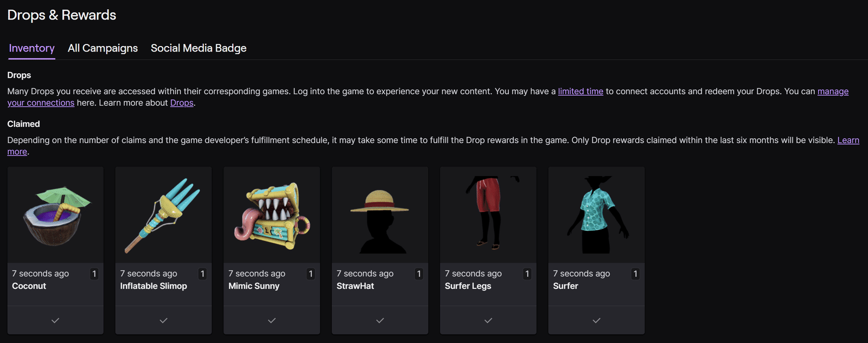Click the checkmark under StrawHat
This screenshot has height=343, width=868.
coord(380,320)
